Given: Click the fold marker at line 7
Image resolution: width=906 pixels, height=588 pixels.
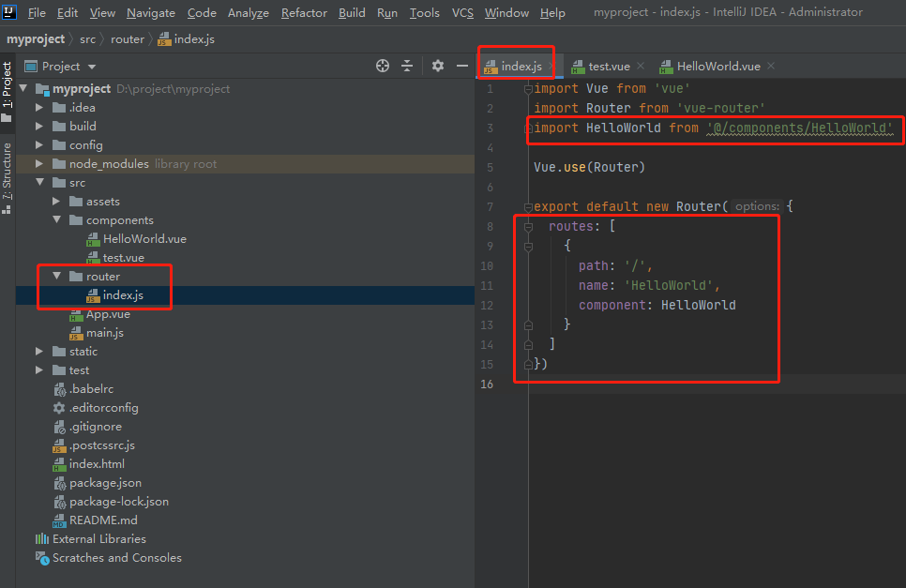Looking at the screenshot, I should 528,206.
